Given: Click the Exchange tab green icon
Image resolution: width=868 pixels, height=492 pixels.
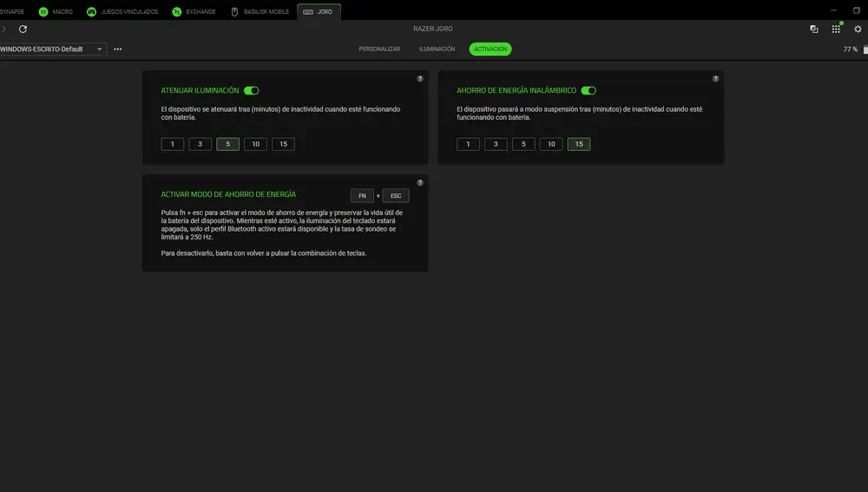Looking at the screenshot, I should [x=176, y=11].
